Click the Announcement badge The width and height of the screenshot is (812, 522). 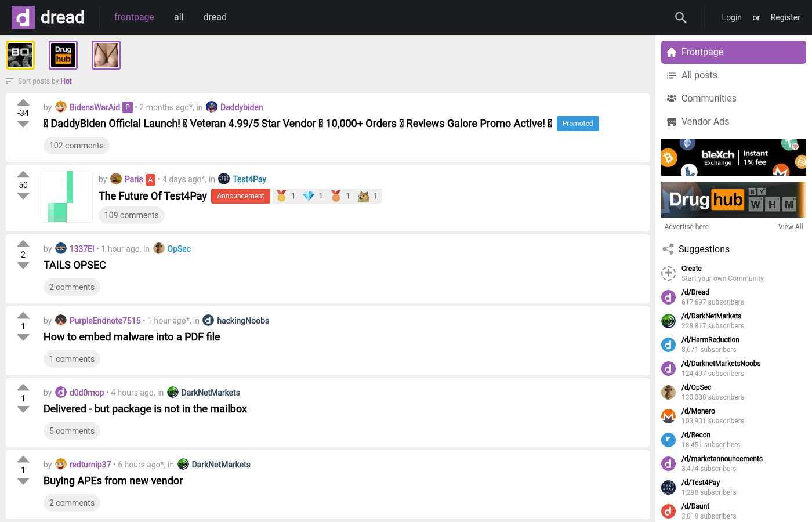tap(241, 196)
